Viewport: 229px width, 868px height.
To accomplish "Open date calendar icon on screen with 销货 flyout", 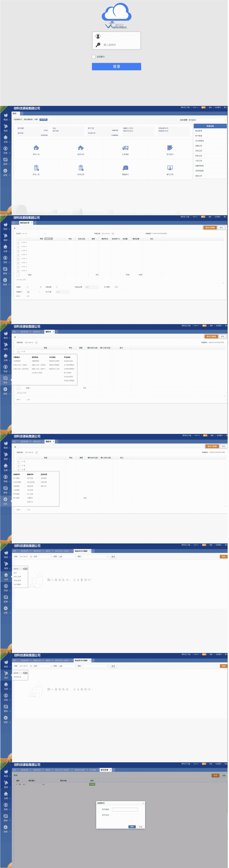I will coord(31,666).
